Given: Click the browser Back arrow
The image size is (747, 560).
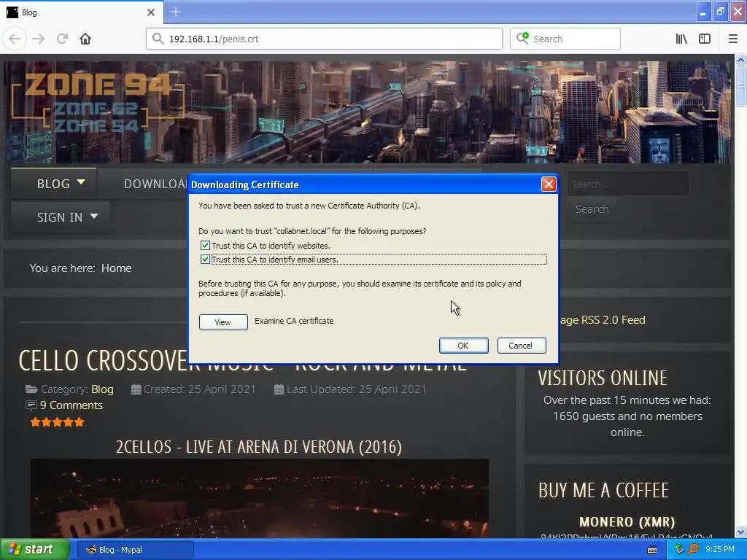Looking at the screenshot, I should tap(15, 39).
